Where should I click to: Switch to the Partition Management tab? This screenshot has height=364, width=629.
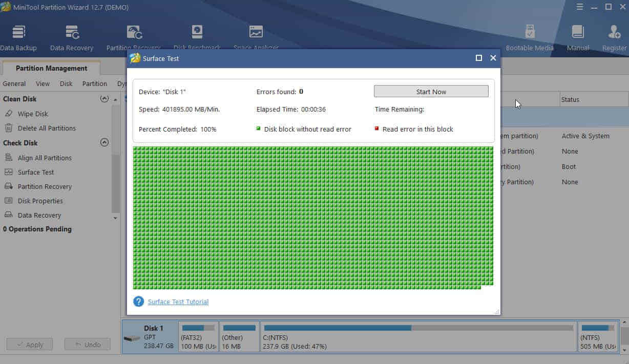click(52, 68)
